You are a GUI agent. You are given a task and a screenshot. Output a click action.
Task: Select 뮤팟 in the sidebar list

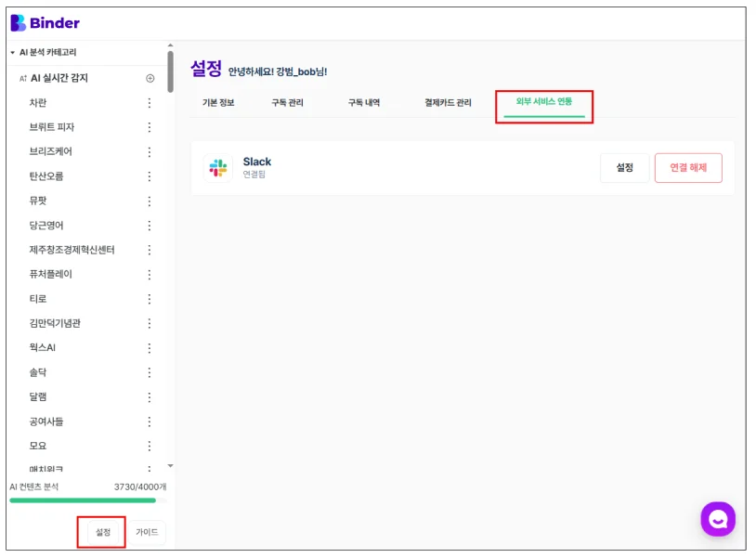38,201
